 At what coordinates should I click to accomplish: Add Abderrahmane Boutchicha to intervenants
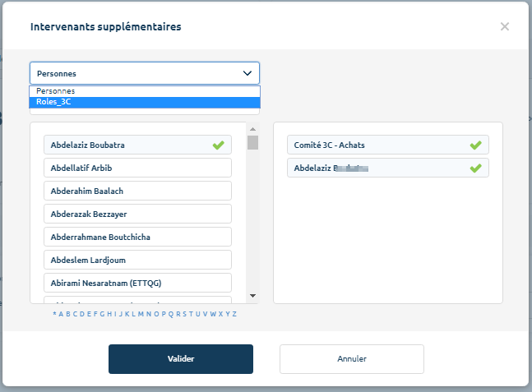[x=137, y=238]
